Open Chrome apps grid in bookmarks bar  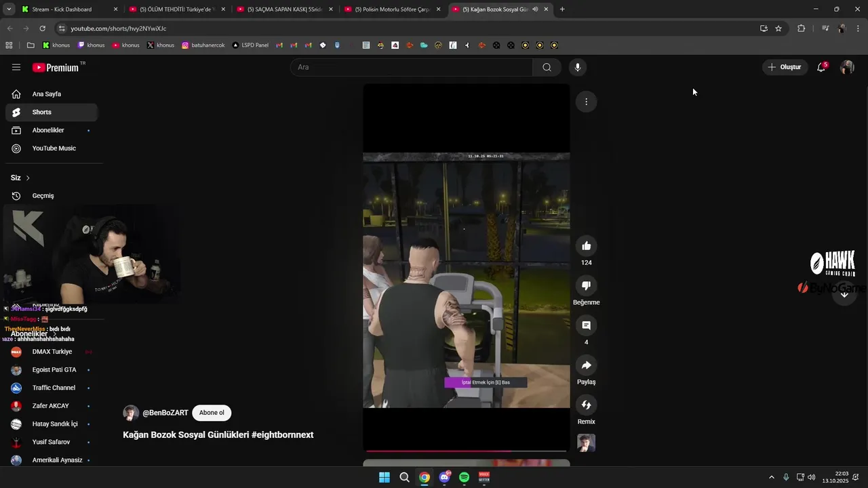click(9, 45)
